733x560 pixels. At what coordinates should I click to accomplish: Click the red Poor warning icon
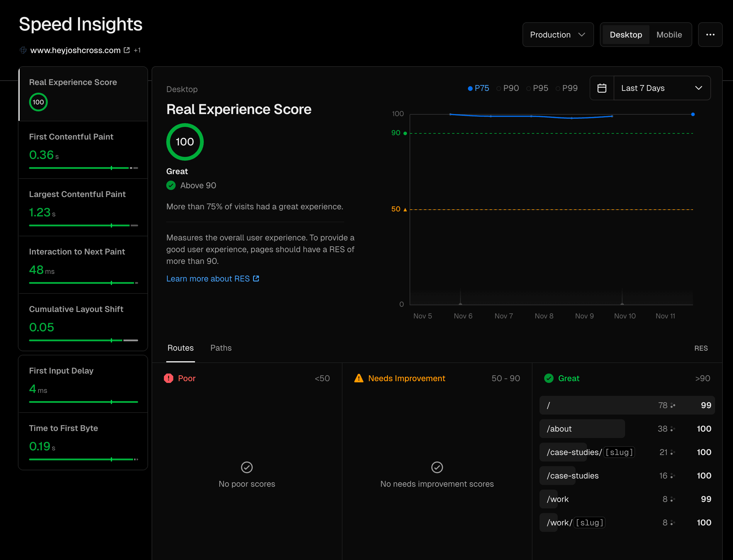click(x=168, y=378)
